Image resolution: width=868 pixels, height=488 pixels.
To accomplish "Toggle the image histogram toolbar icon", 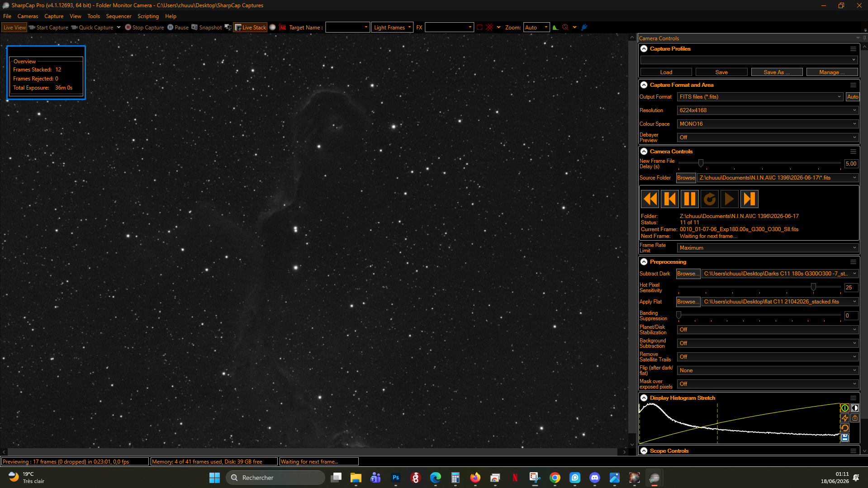I will 555,28.
